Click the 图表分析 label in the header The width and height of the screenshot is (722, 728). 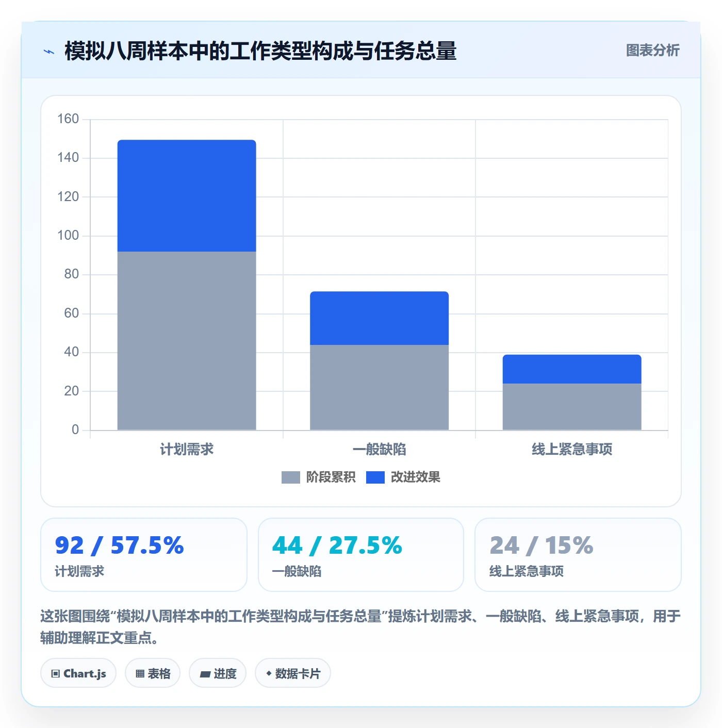pyautogui.click(x=652, y=51)
